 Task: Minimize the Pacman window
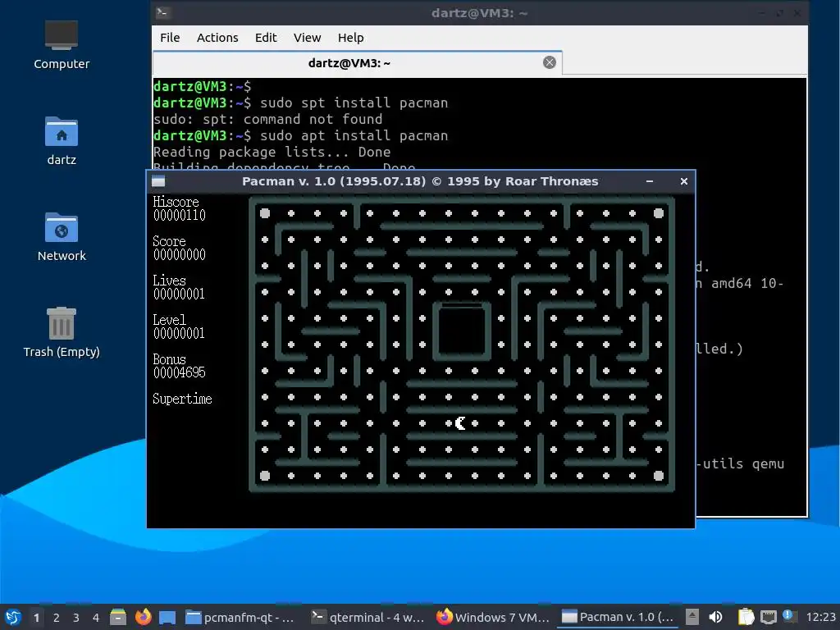click(650, 181)
